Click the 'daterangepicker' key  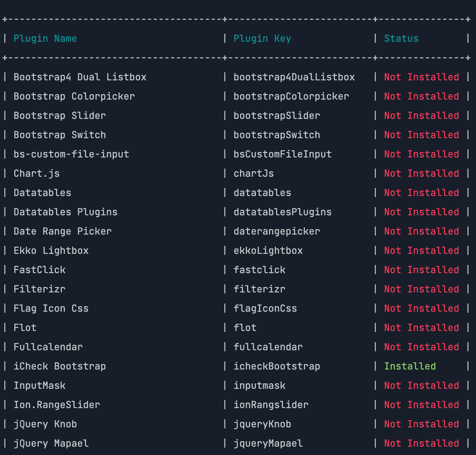(277, 231)
